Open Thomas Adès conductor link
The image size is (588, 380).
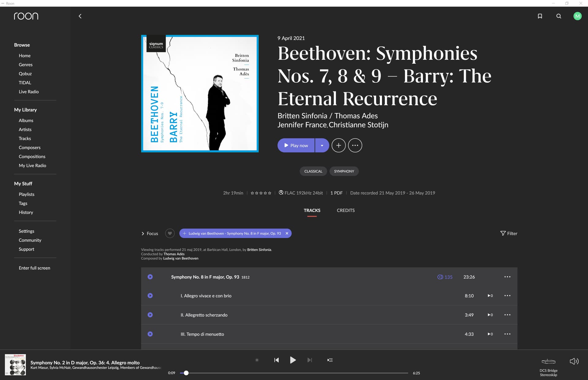(x=174, y=254)
